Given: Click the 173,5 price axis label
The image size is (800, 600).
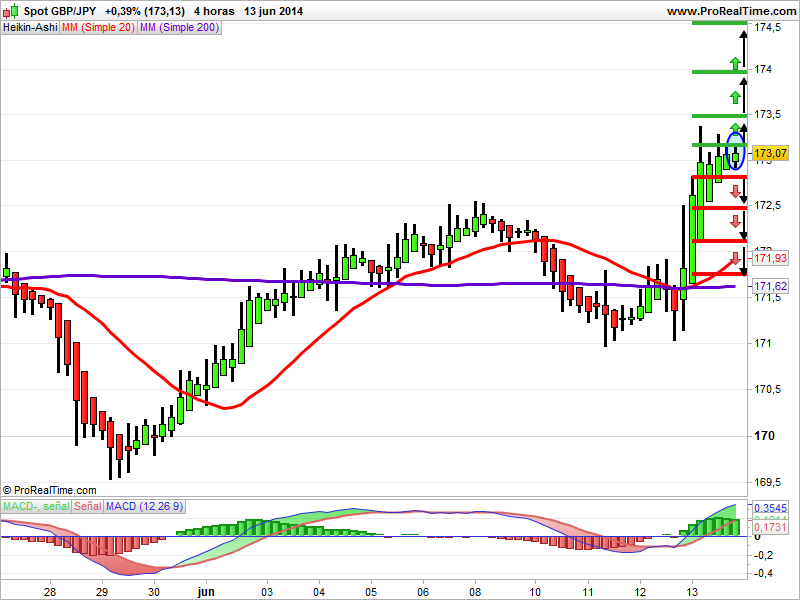Looking at the screenshot, I should 767,114.
